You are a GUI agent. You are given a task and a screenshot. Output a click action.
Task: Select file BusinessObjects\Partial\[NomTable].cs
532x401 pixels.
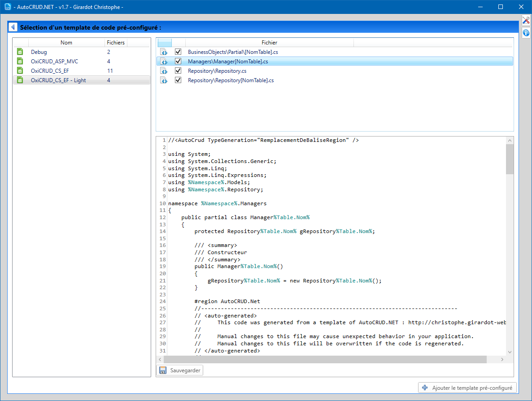(233, 52)
